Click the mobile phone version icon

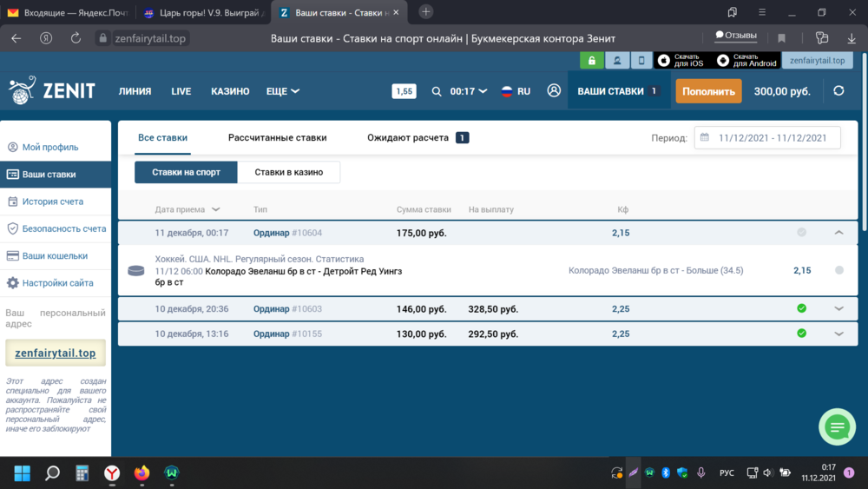(641, 60)
